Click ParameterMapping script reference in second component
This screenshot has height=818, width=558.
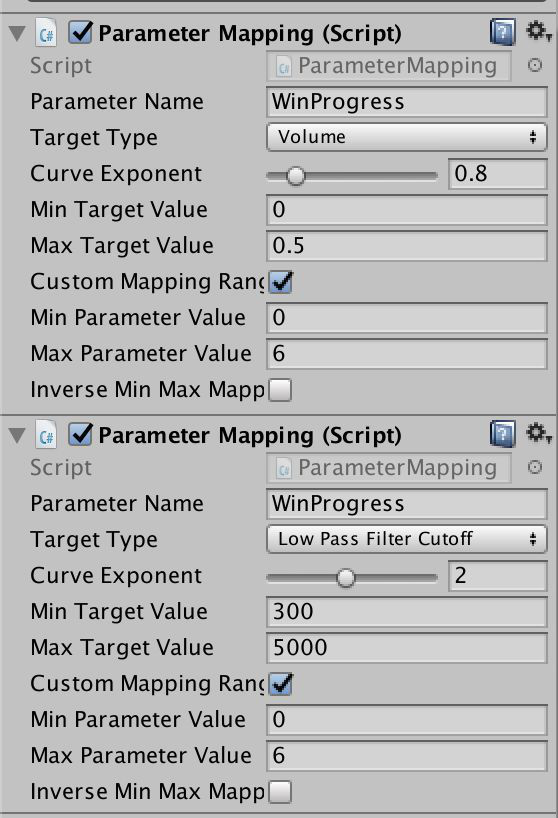point(389,468)
